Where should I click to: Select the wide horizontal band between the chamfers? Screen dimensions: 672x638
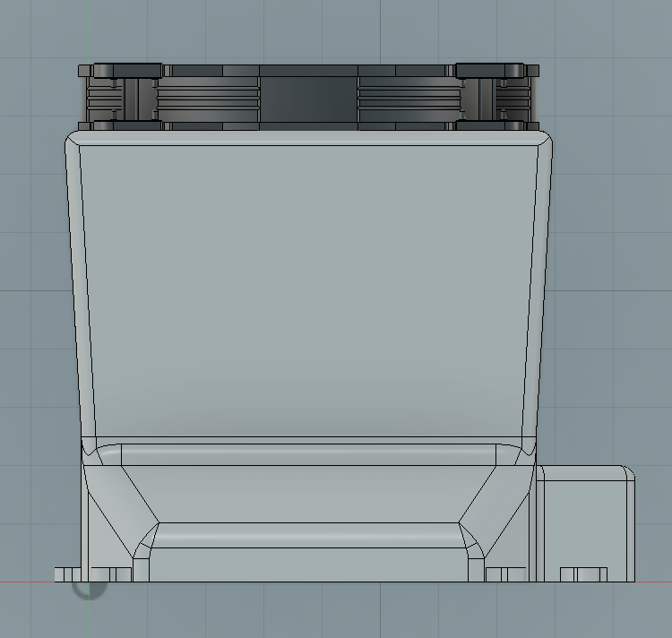[307, 493]
